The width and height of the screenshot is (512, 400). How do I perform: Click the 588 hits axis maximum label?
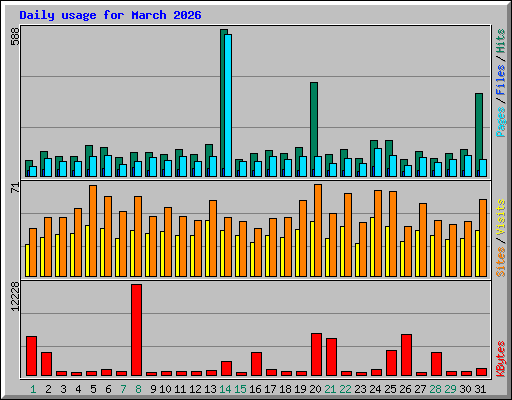tap(15, 36)
